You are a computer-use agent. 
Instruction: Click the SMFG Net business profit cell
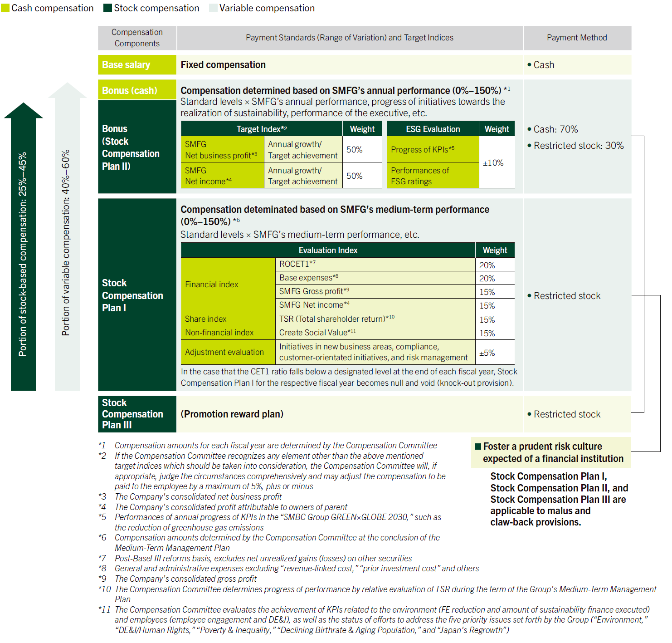[222, 149]
